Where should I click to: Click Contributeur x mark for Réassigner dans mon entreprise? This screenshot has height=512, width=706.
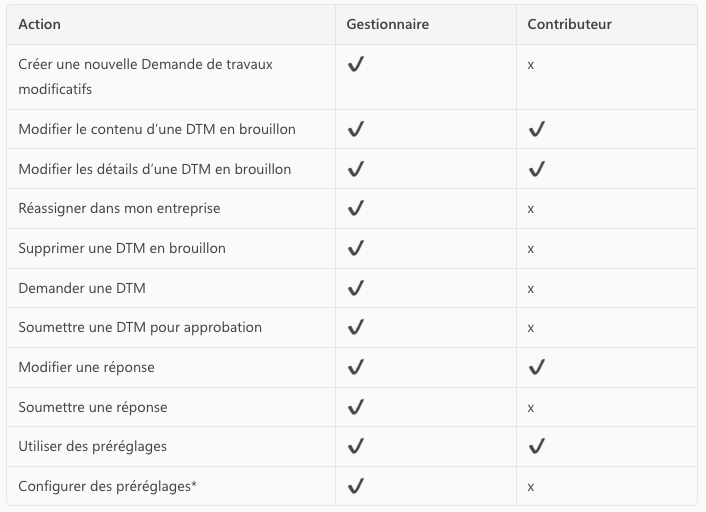[531, 209]
